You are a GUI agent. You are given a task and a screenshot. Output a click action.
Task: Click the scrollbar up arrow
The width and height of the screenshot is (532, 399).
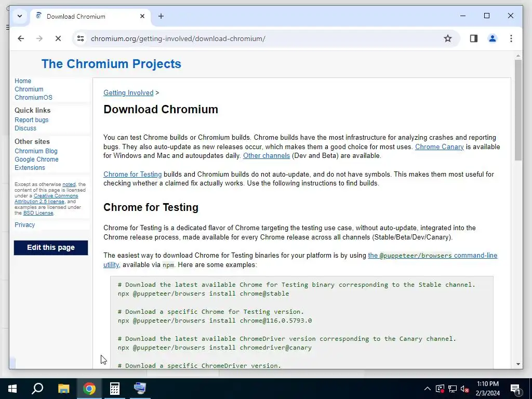[518, 56]
